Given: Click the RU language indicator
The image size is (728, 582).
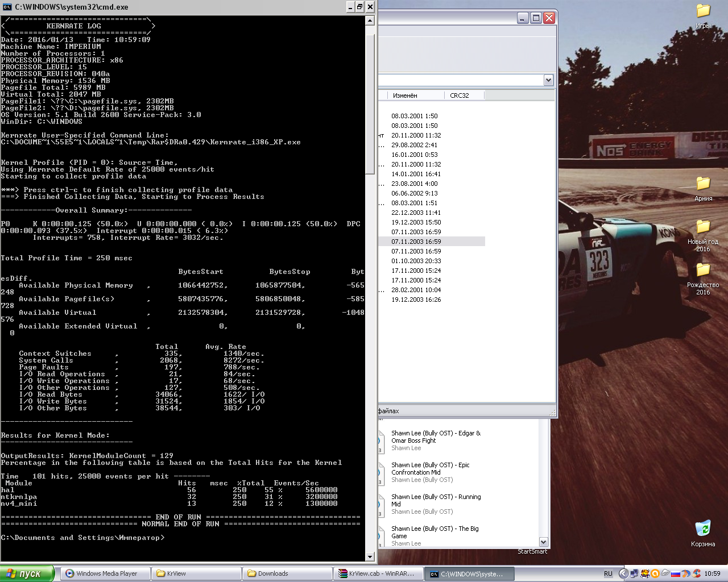Looking at the screenshot, I should [608, 573].
